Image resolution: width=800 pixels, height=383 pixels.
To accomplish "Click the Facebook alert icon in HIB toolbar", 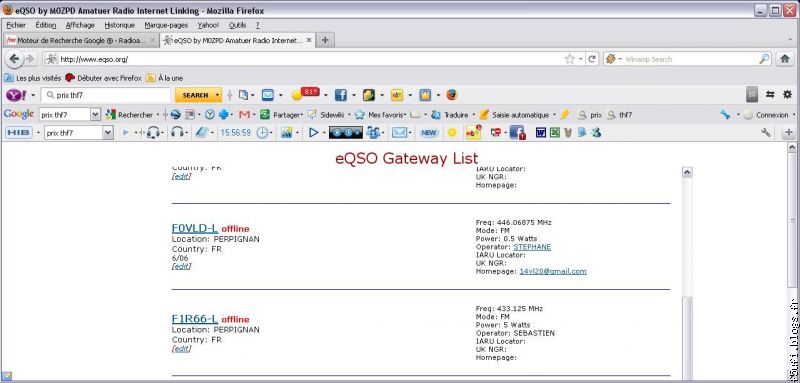I will coord(518,133).
